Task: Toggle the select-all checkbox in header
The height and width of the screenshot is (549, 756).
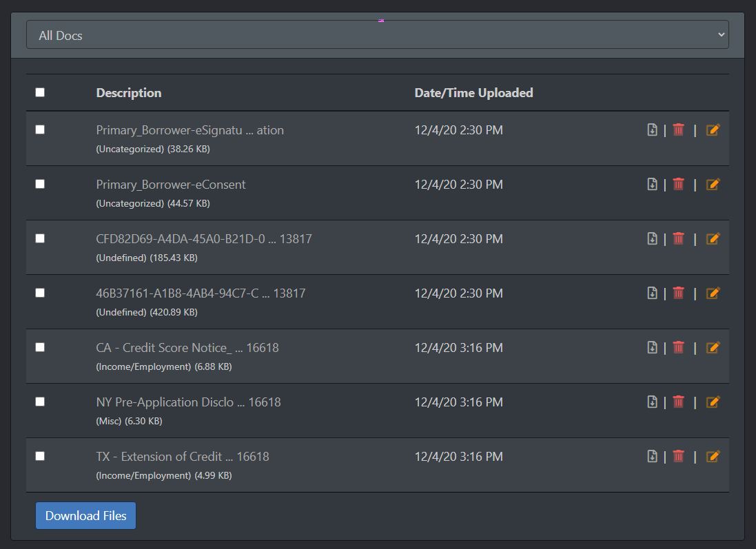Action: click(40, 92)
